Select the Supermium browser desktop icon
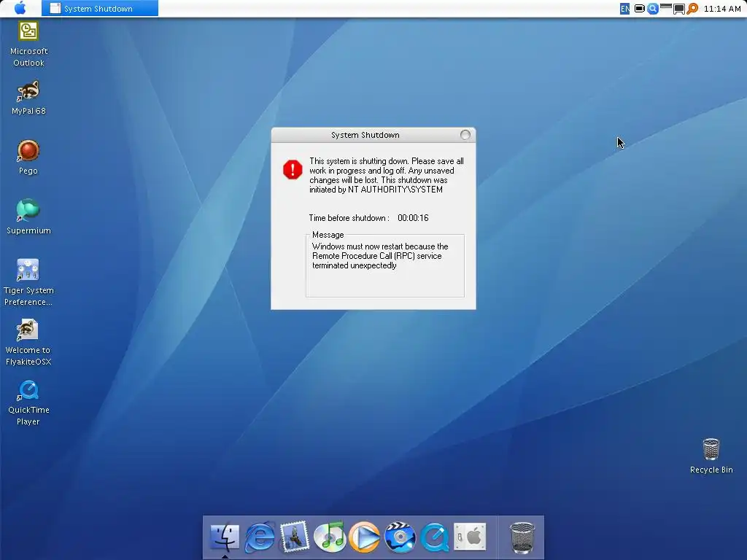The height and width of the screenshot is (560, 747). point(28,217)
